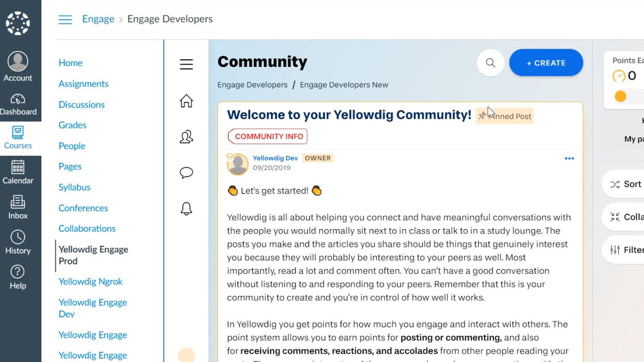Open the Inbox in global navigation
The height and width of the screenshot is (362, 644).
pos(18,208)
